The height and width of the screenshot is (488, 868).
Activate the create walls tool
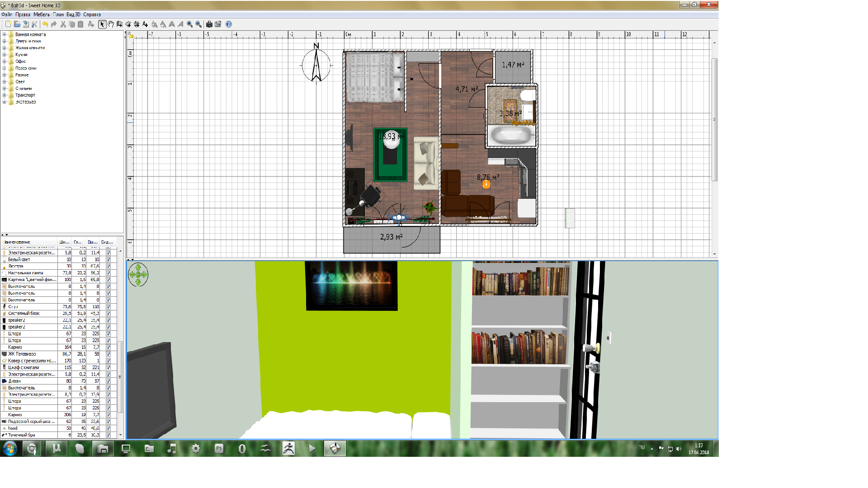(x=119, y=24)
